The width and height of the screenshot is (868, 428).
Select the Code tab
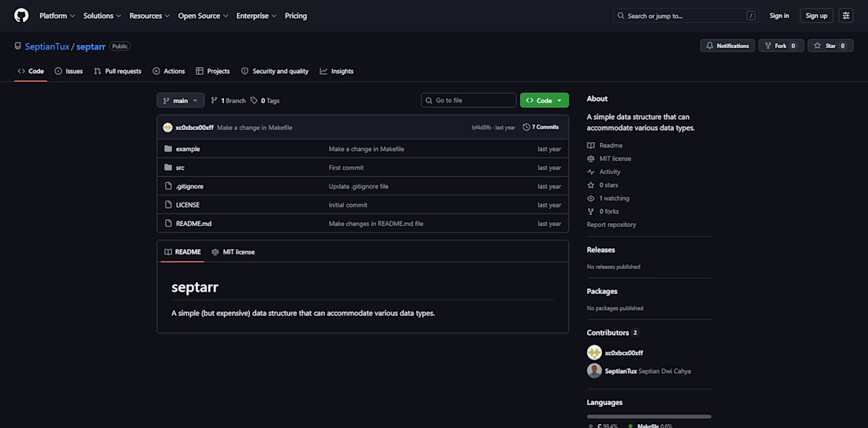31,71
